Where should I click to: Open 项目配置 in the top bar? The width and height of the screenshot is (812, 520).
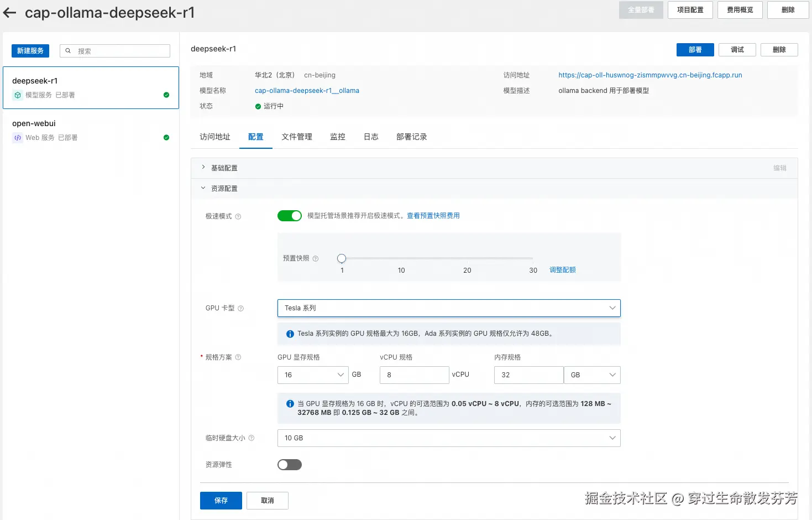690,10
